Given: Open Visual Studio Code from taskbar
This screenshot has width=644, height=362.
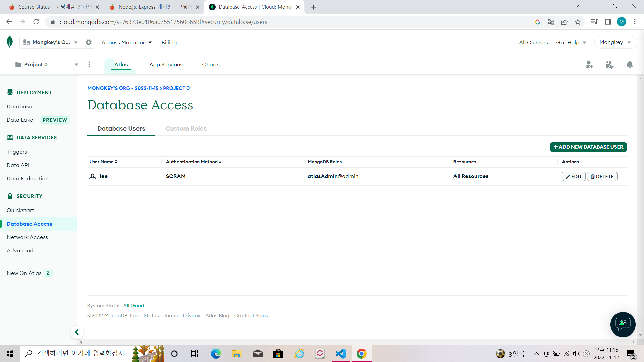Looking at the screenshot, I should (x=340, y=354).
